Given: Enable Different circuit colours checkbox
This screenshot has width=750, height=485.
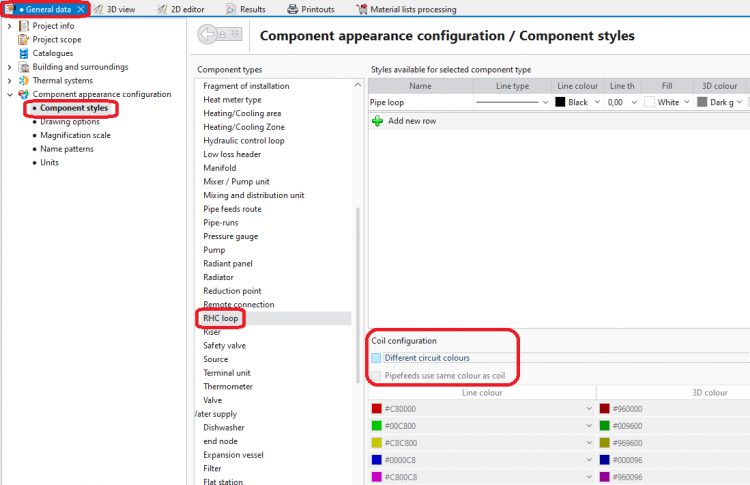Looking at the screenshot, I should pos(376,358).
